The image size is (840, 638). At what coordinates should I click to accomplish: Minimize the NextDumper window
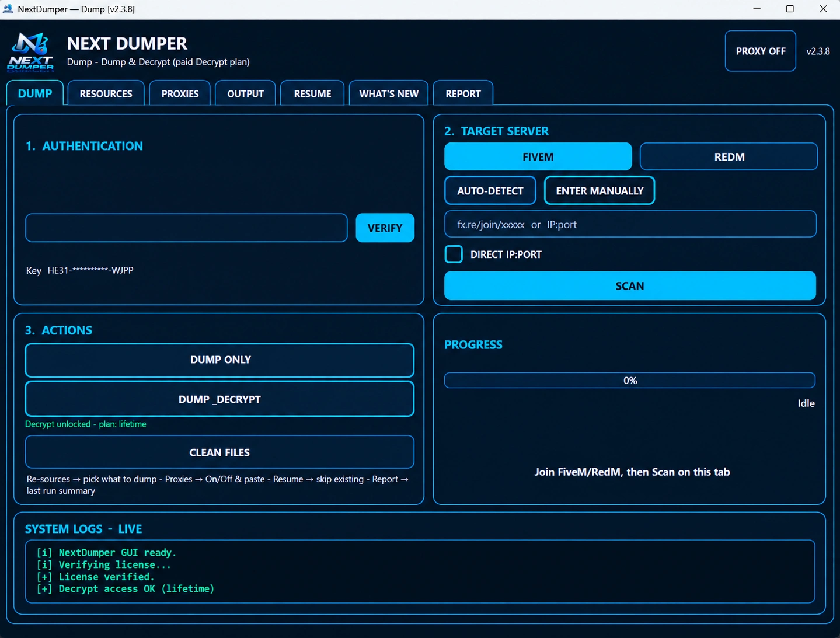757,9
